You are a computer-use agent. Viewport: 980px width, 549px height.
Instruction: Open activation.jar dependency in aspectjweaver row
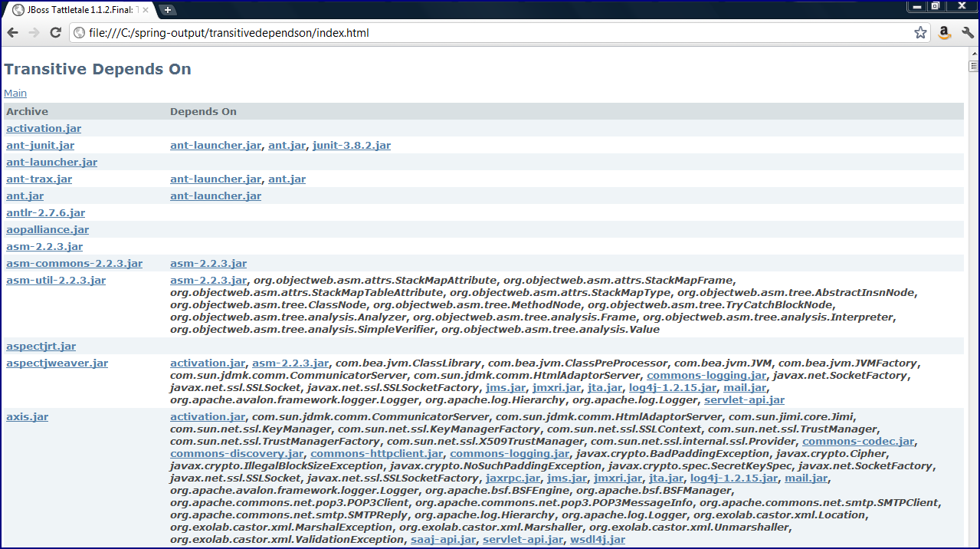pyautogui.click(x=208, y=363)
